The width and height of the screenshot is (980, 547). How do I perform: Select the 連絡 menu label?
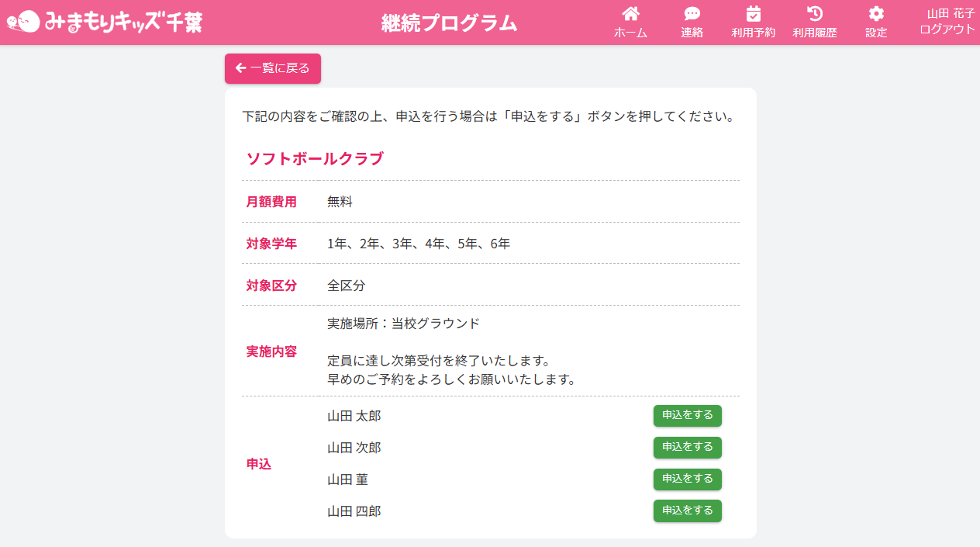pyautogui.click(x=692, y=33)
